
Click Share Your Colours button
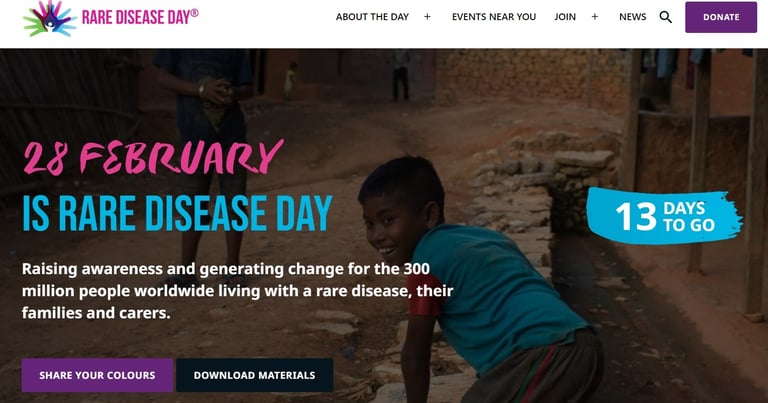pos(97,375)
